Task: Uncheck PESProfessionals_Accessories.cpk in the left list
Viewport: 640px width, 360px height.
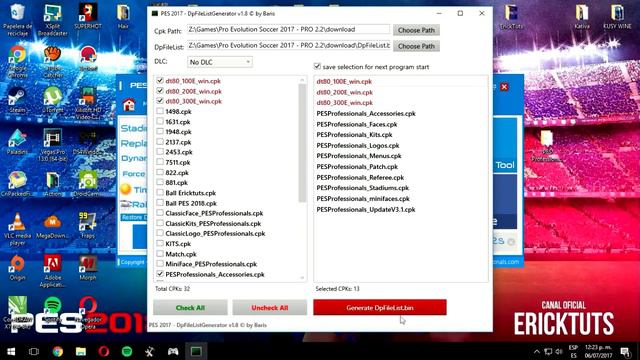Action: pyautogui.click(x=160, y=274)
